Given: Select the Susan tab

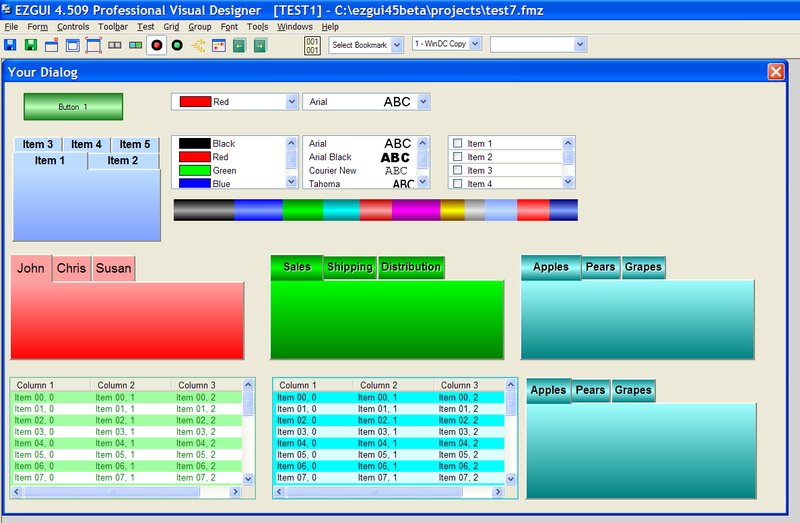Looking at the screenshot, I should pos(113,268).
